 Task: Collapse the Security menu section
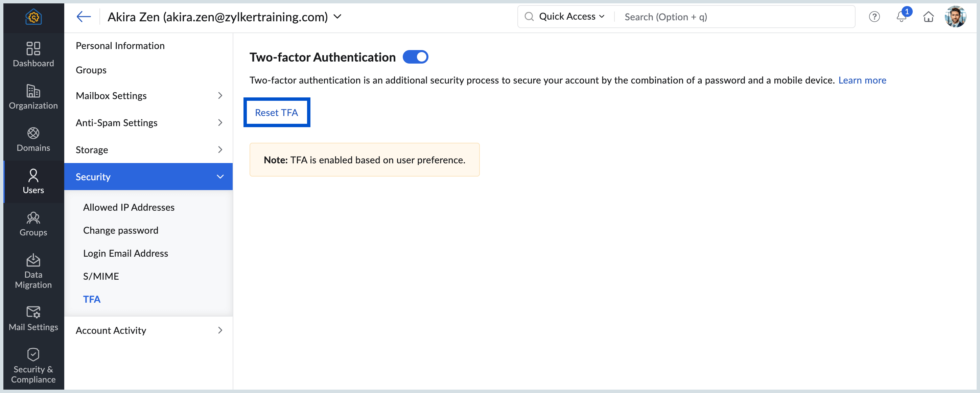coord(220,177)
